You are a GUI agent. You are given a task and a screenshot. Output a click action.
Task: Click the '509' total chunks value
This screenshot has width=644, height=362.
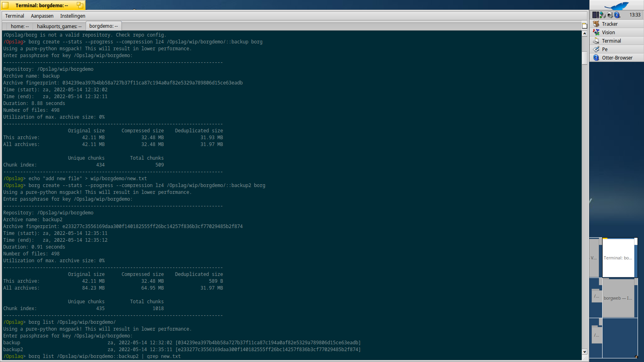point(160,165)
